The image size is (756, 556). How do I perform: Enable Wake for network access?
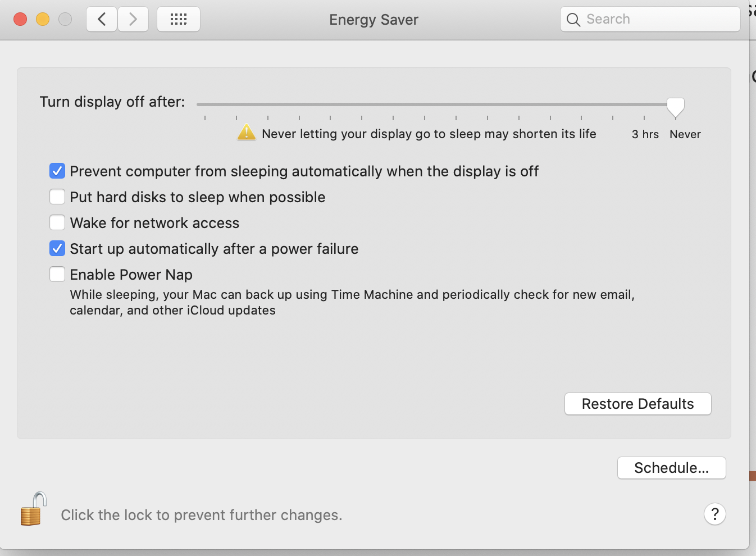pyautogui.click(x=57, y=222)
